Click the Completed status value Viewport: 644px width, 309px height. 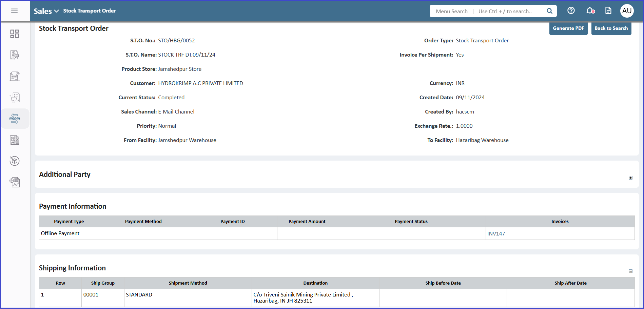coord(171,98)
